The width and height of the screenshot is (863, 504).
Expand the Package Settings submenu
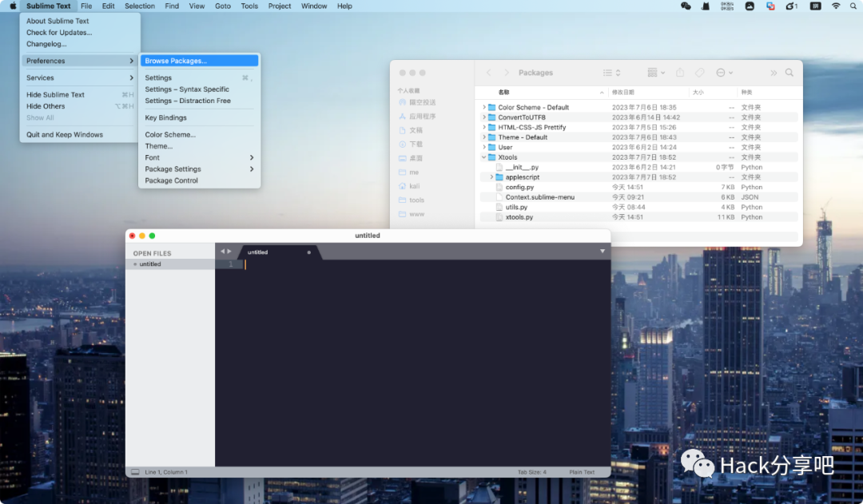click(199, 169)
